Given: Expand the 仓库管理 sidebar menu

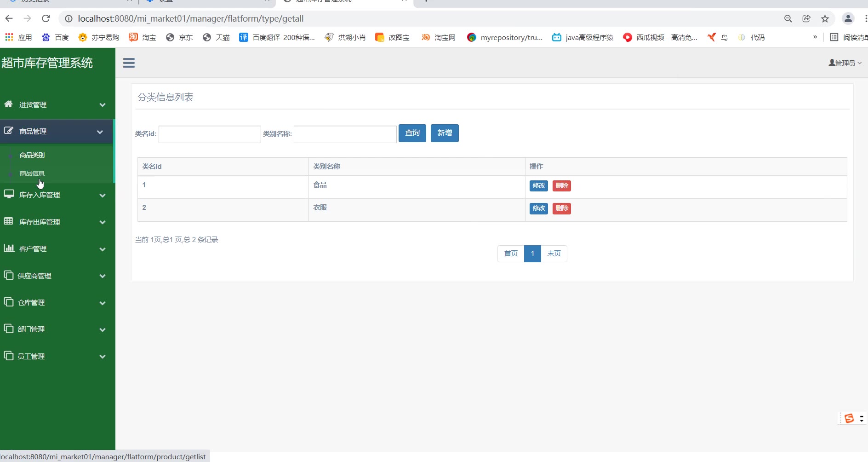Looking at the screenshot, I should pos(57,302).
